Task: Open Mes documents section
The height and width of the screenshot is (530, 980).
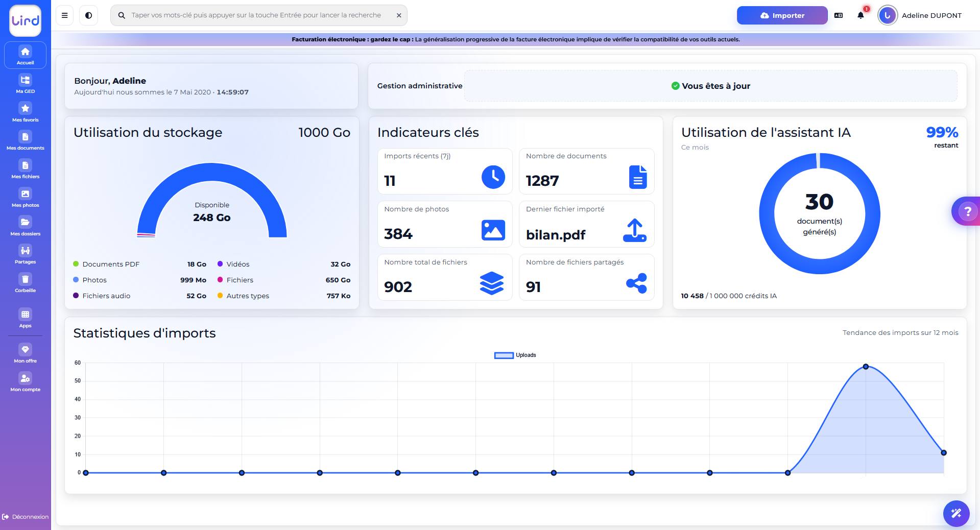Action: [x=25, y=140]
